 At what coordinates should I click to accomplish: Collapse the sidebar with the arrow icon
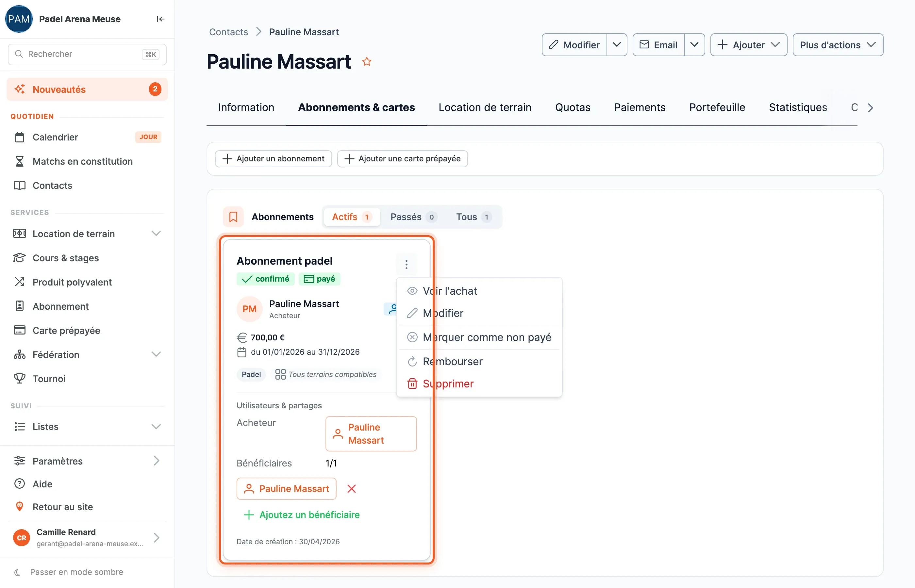point(160,19)
